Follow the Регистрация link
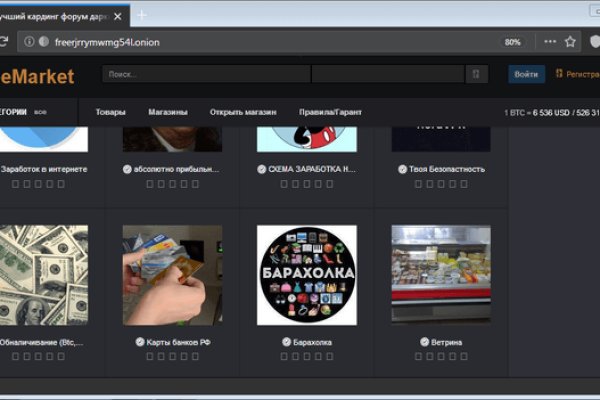The width and height of the screenshot is (600, 400). point(581,74)
